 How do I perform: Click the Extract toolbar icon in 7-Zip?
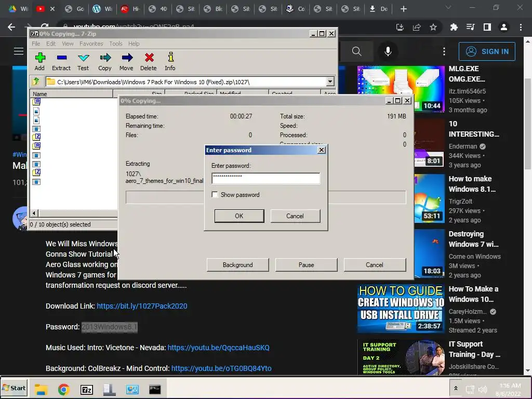(61, 61)
